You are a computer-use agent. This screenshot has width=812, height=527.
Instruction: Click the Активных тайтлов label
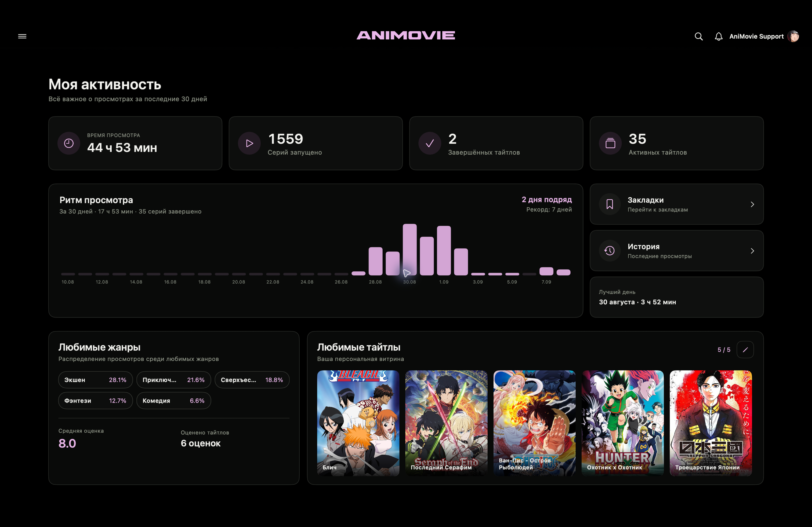[x=657, y=152]
